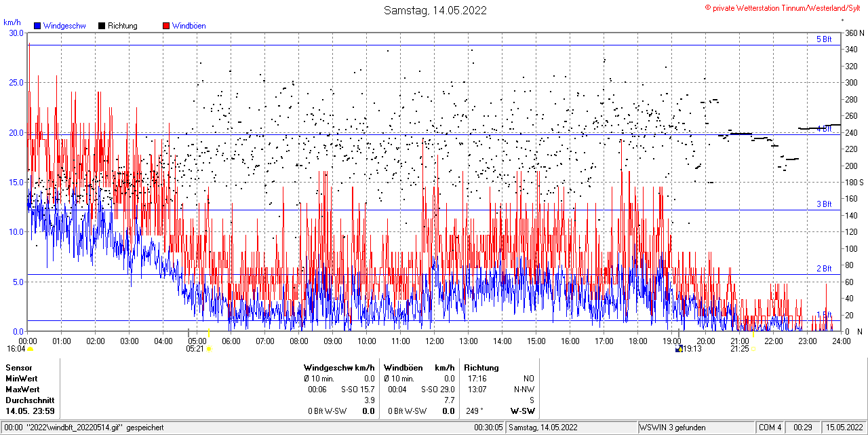
Task: Click the 3 Bft line label
Action: (823, 204)
